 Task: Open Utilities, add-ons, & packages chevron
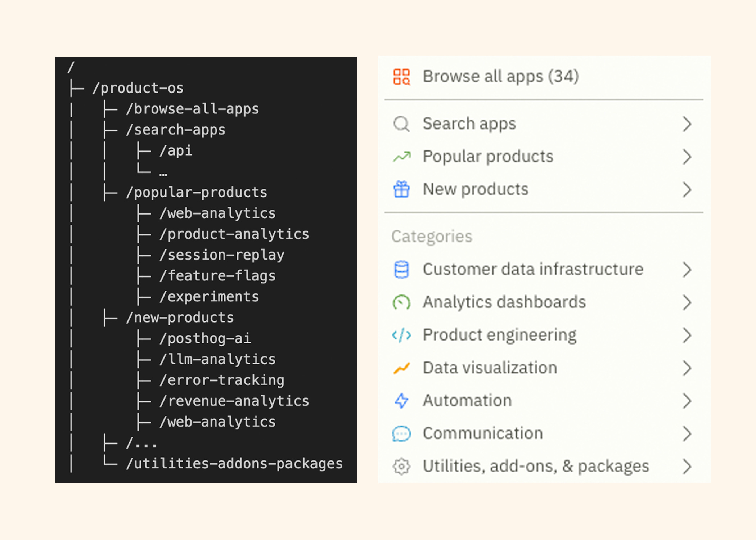687,467
